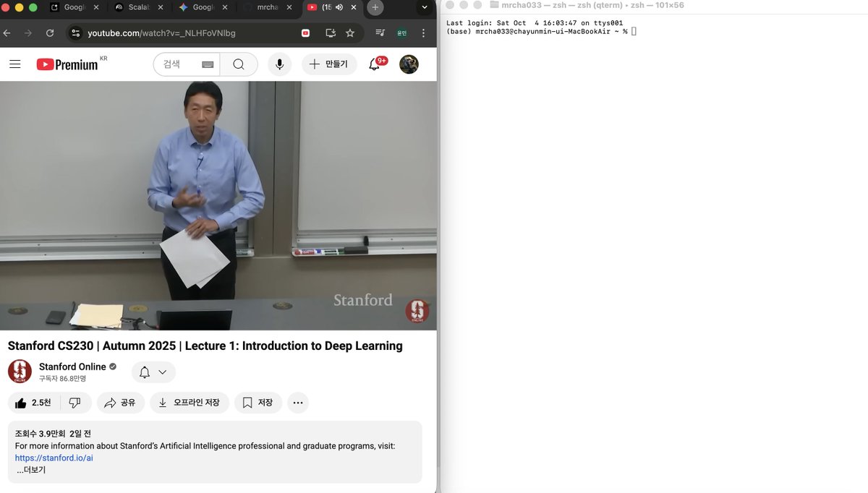Mute the YouTube tab via speaker icon
The image size is (868, 493).
tap(339, 7)
